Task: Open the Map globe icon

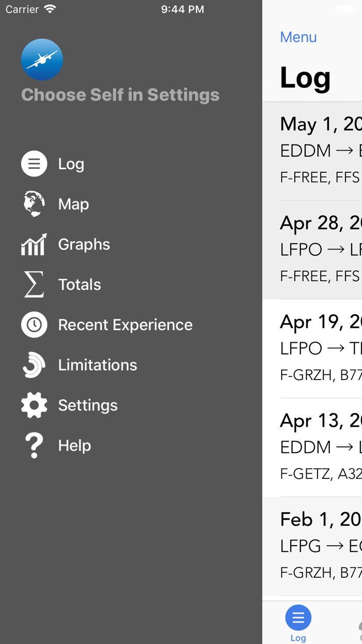Action: pos(34,203)
